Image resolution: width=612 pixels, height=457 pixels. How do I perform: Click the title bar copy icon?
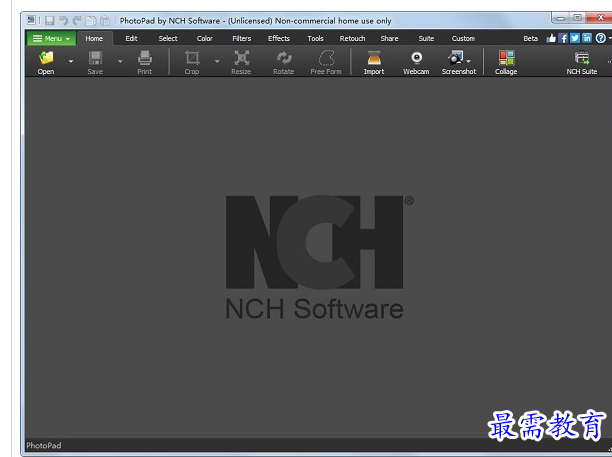[x=91, y=20]
